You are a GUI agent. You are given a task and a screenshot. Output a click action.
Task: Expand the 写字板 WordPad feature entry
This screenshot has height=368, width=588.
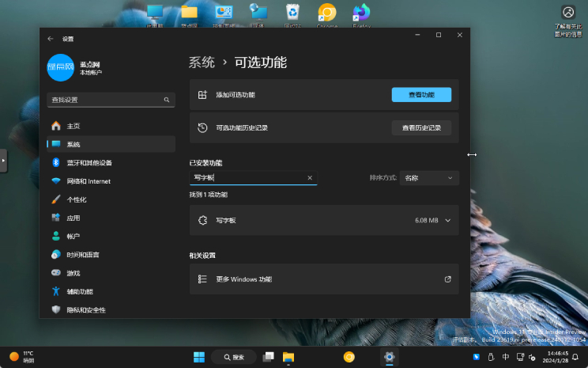click(447, 221)
